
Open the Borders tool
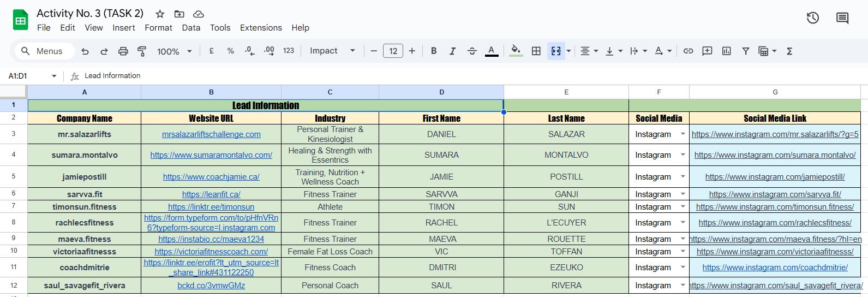tap(536, 51)
